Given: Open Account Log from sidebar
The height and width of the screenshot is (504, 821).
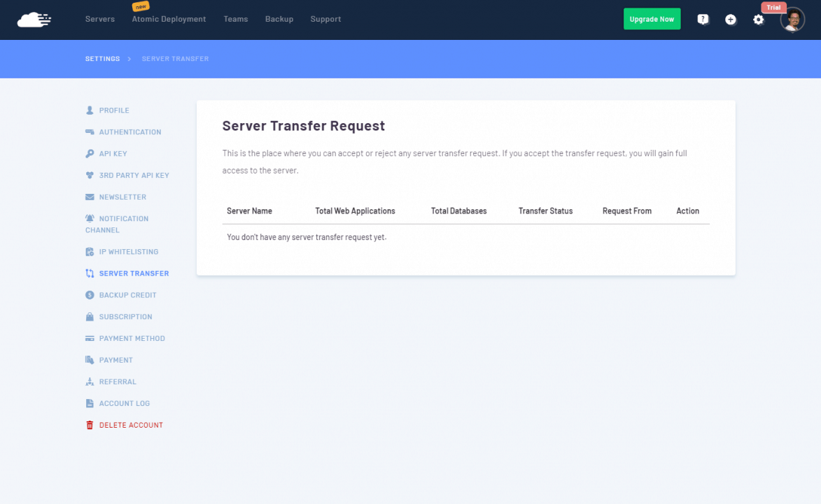Looking at the screenshot, I should point(125,404).
